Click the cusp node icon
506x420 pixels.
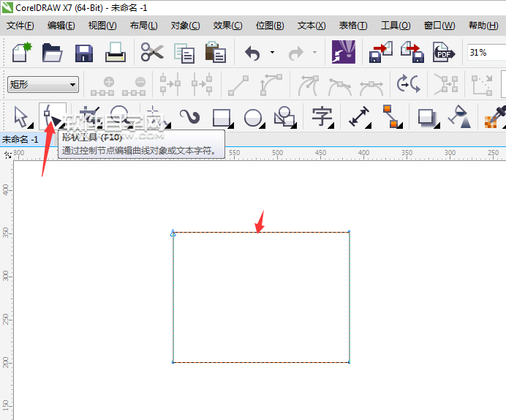coord(308,86)
